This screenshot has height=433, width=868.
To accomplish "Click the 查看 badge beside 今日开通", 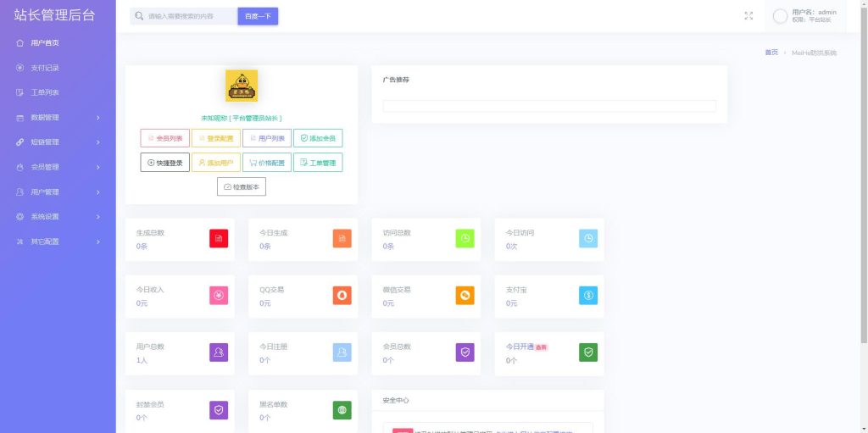I will pos(542,347).
